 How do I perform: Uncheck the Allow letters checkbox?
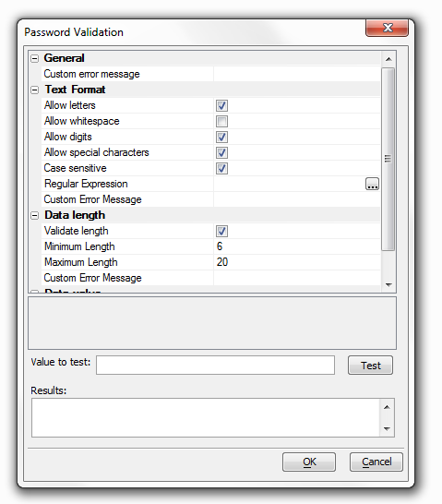[x=221, y=105]
